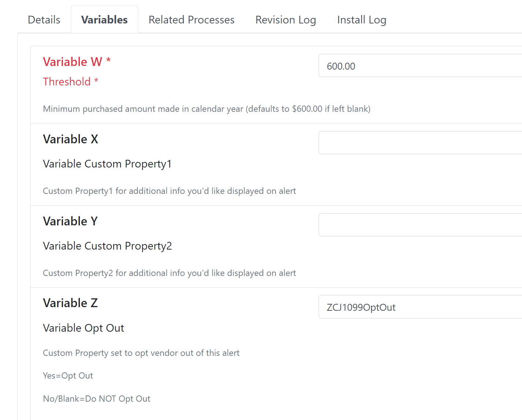
Task: Focus the Variable Y input field
Action: pyautogui.click(x=420, y=225)
